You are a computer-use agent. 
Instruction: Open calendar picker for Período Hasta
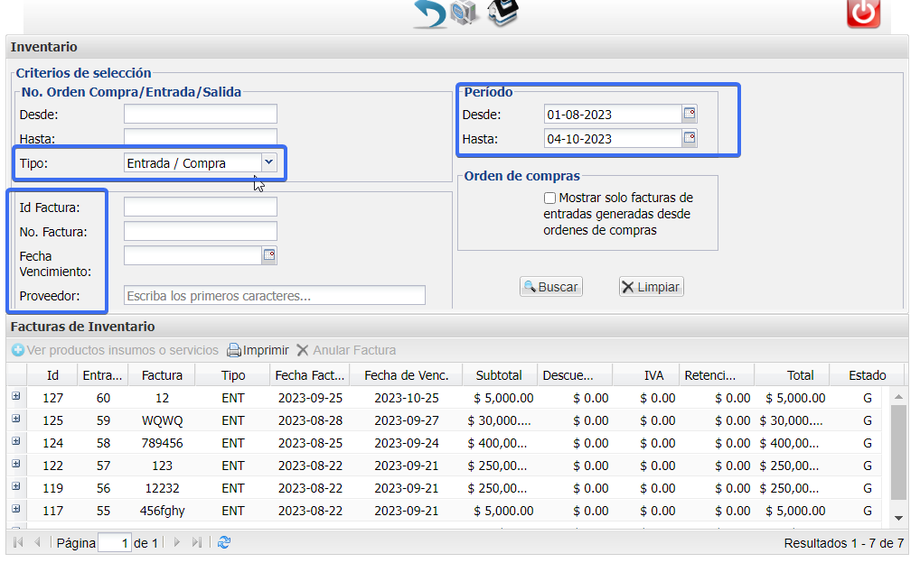click(689, 138)
